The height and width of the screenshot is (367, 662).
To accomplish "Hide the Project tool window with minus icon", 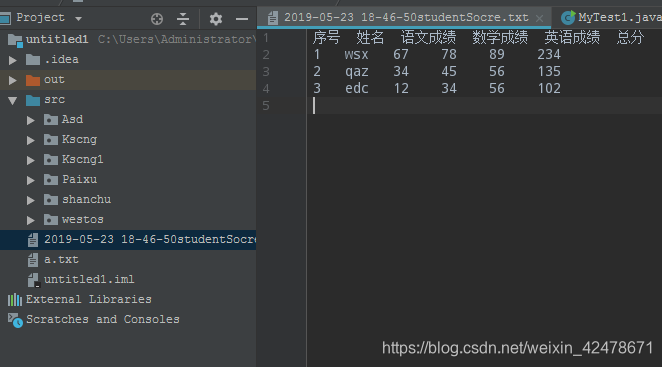I will [242, 19].
